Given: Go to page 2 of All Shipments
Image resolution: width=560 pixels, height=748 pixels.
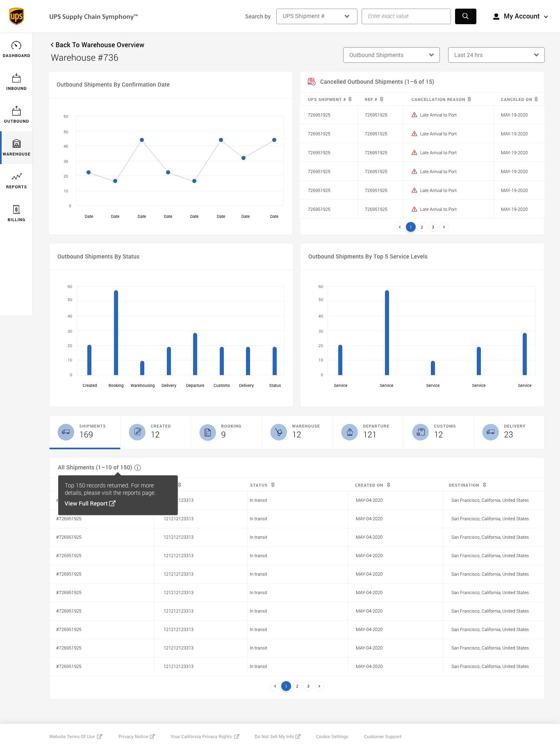Looking at the screenshot, I should coord(297,686).
